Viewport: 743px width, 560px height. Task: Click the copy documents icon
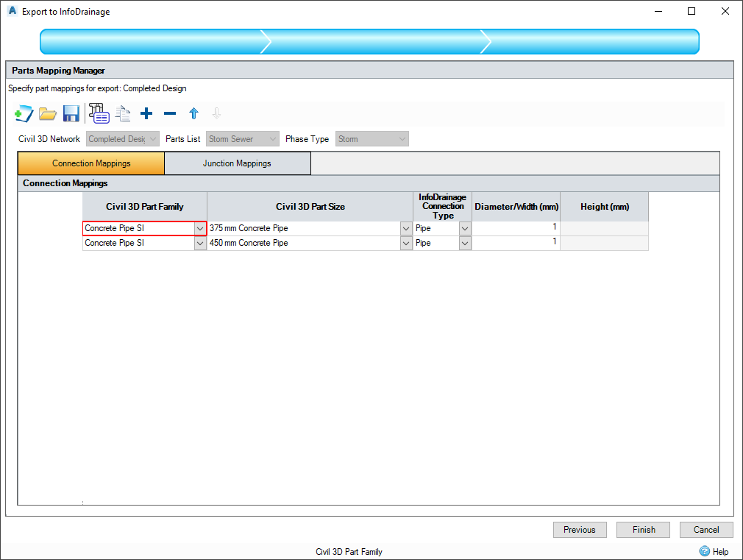click(x=123, y=114)
